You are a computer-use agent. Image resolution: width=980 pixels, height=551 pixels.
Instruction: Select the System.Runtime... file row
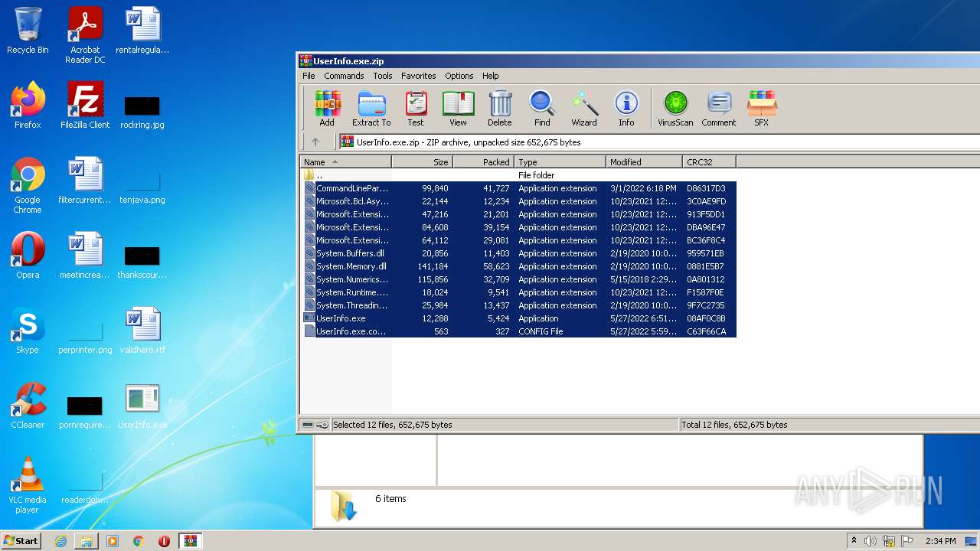point(518,292)
